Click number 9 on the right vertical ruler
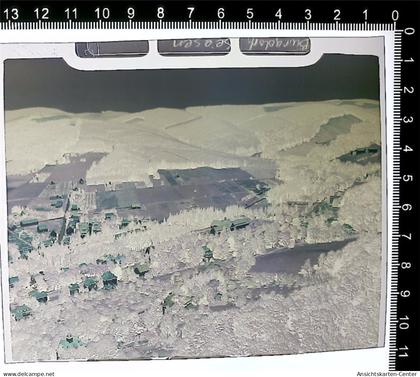 (406, 294)
